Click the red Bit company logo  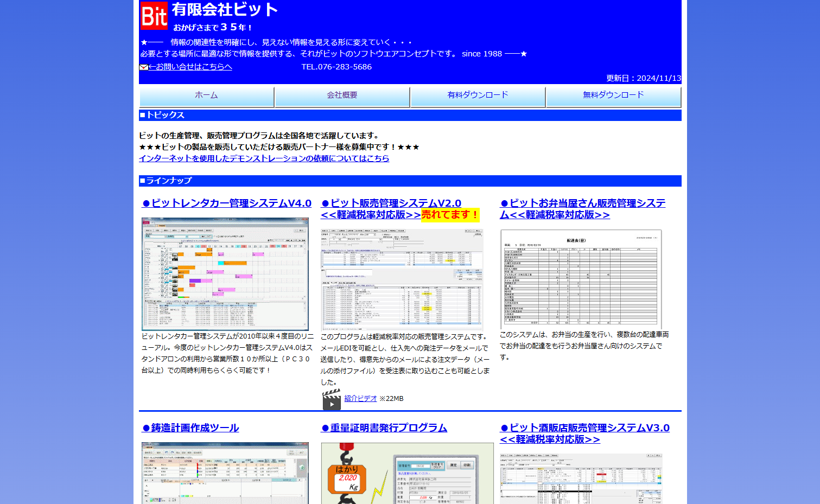click(x=154, y=16)
